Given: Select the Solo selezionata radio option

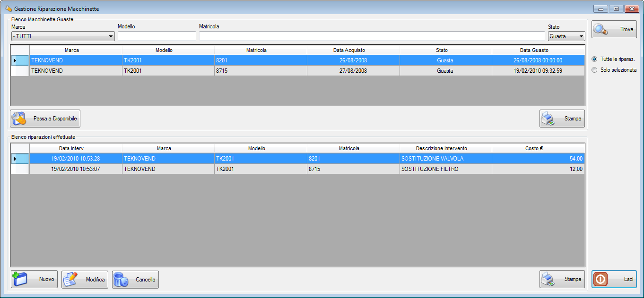Looking at the screenshot, I should [x=594, y=70].
